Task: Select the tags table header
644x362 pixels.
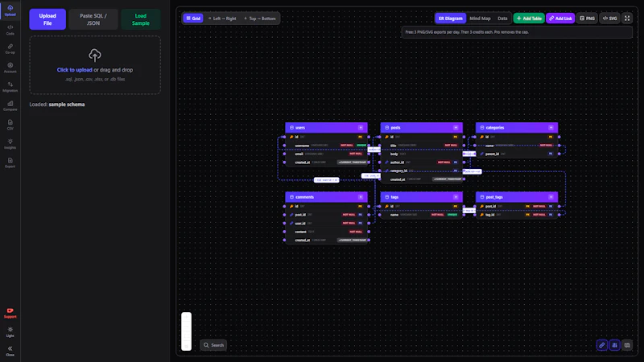Action: tap(421, 197)
